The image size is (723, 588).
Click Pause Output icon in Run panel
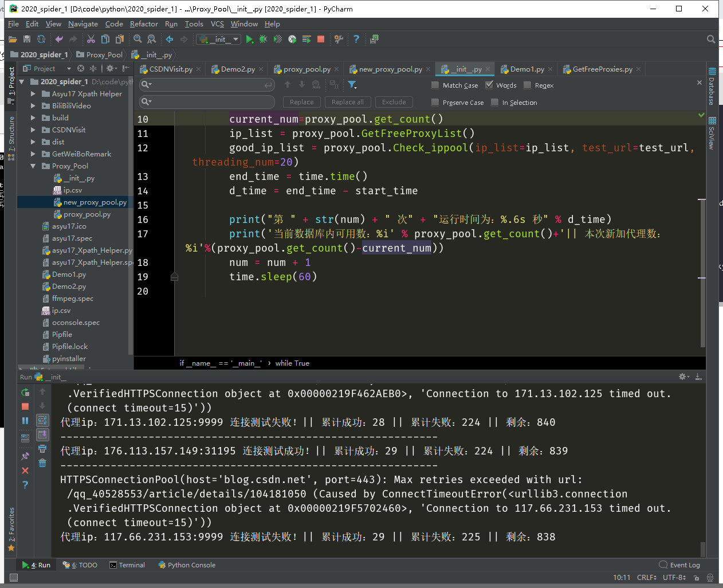click(25, 421)
